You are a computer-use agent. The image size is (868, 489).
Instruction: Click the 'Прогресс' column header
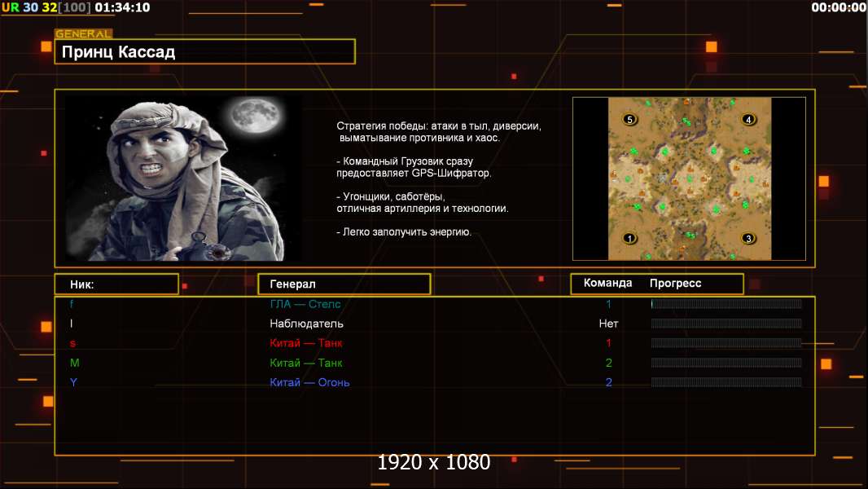pos(675,284)
